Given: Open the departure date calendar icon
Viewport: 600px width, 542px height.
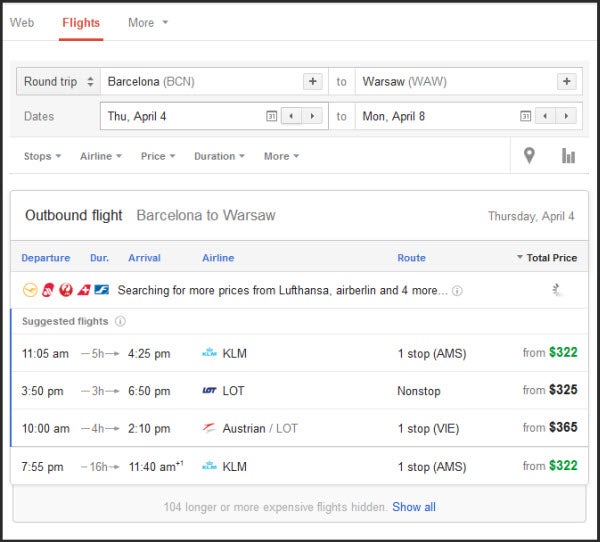Looking at the screenshot, I should 271,116.
